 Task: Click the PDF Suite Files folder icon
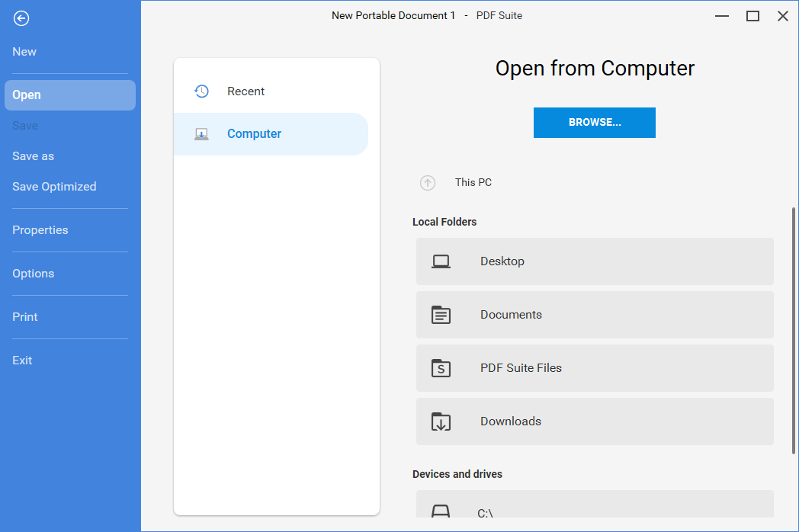[441, 368]
